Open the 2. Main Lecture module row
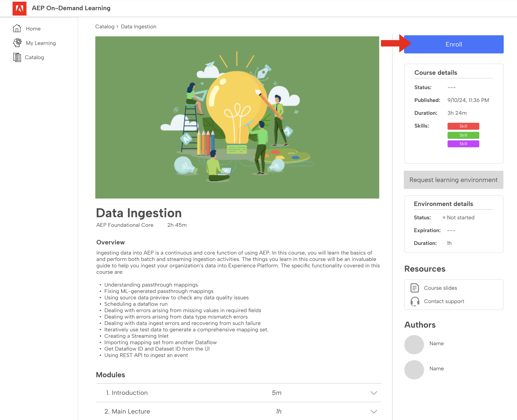 238,411
